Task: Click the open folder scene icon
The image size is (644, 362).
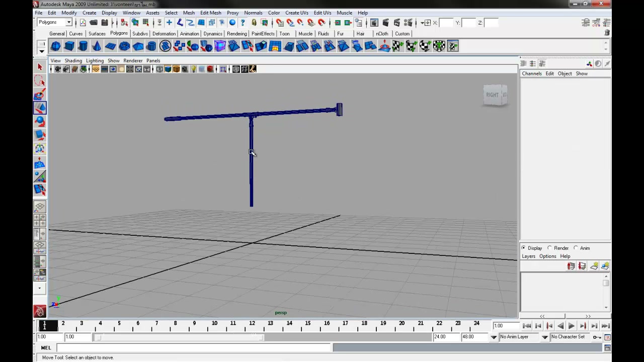Action: click(94, 23)
